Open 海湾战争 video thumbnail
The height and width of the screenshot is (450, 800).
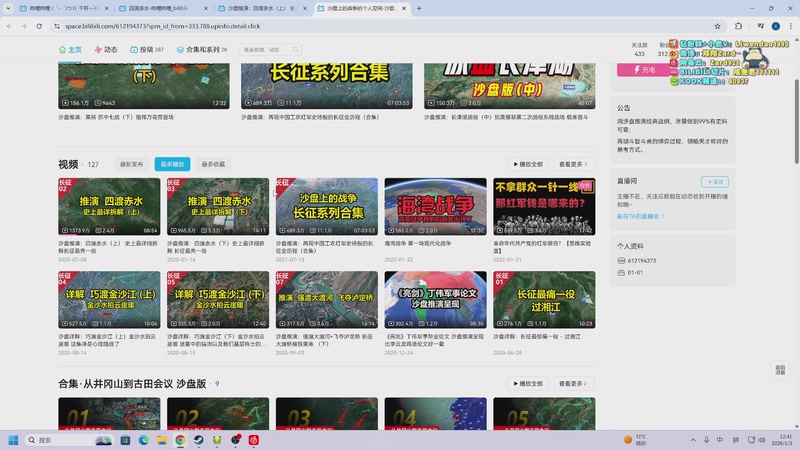coord(435,206)
